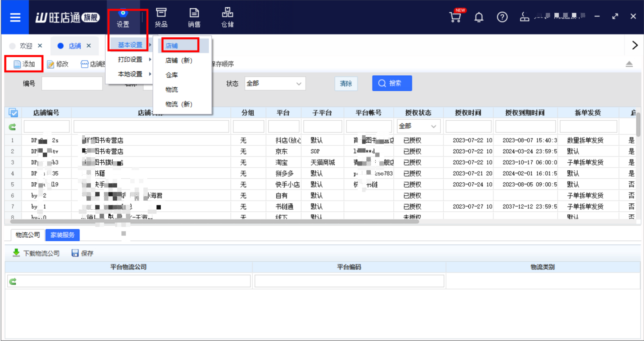
Task: Sort by the 拆单发货 column header
Action: point(588,113)
